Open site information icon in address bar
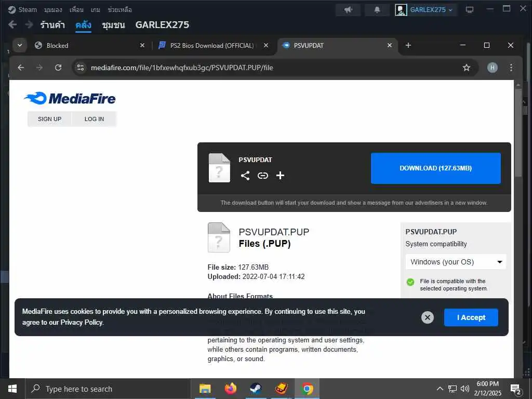This screenshot has height=399, width=532. coord(81,68)
